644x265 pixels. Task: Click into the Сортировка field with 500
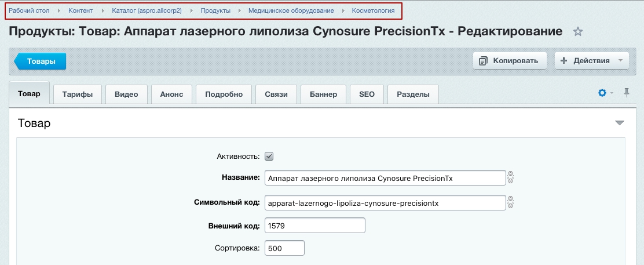(284, 248)
